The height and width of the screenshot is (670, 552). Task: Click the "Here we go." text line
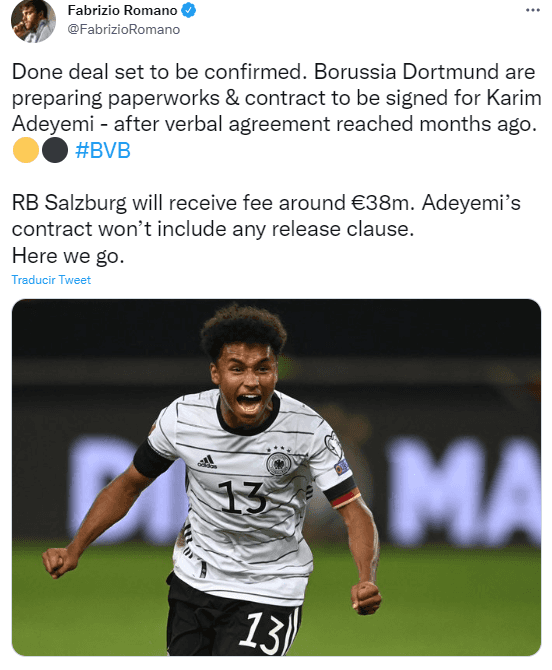tap(68, 256)
